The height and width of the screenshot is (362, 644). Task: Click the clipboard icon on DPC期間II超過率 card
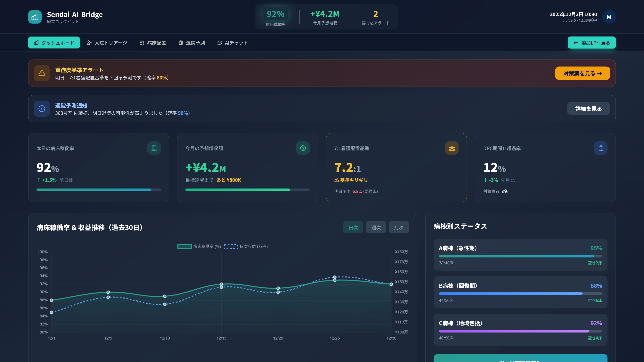point(601,148)
